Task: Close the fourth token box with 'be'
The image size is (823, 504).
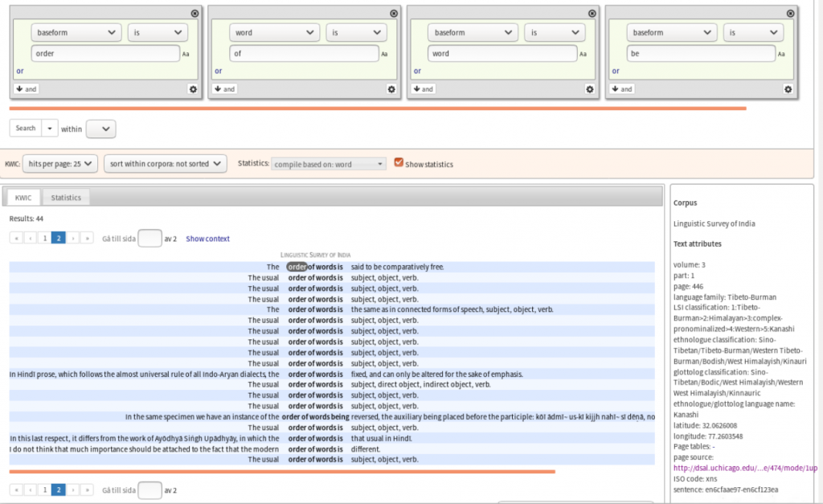Action: point(791,14)
